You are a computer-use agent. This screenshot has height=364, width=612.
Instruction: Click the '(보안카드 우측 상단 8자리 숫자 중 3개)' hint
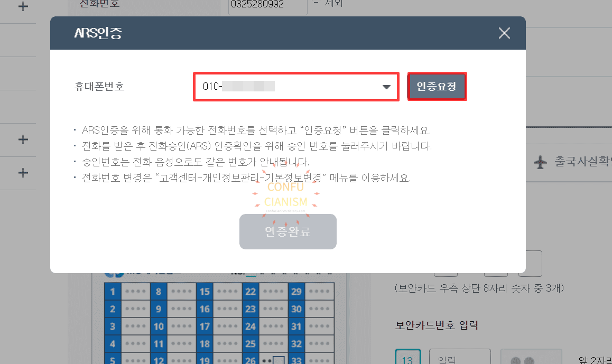[x=479, y=288]
